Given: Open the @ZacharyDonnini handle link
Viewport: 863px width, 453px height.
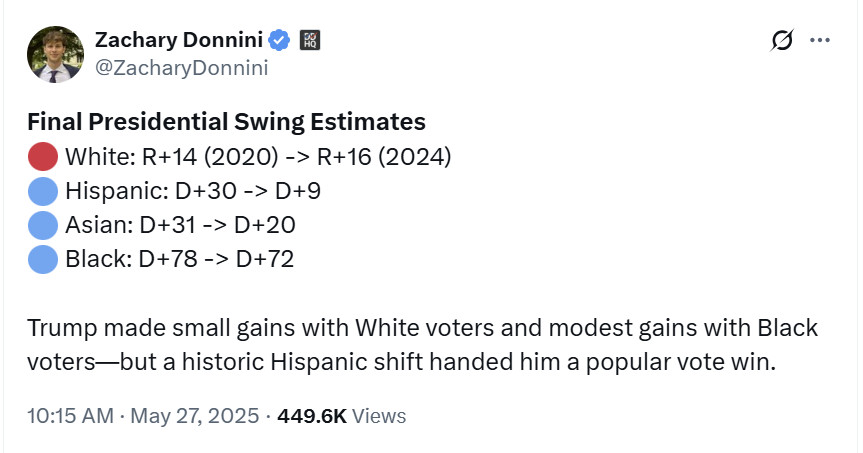Looking at the screenshot, I should pos(182,68).
